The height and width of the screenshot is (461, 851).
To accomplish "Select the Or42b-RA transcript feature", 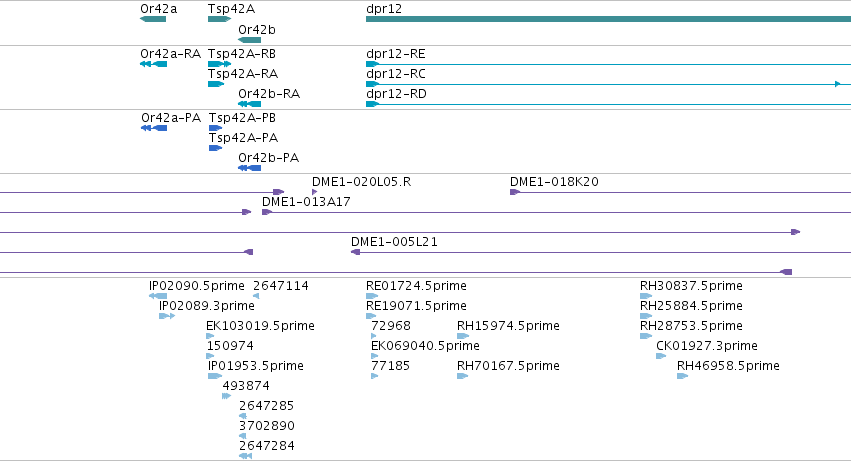I will [x=250, y=104].
